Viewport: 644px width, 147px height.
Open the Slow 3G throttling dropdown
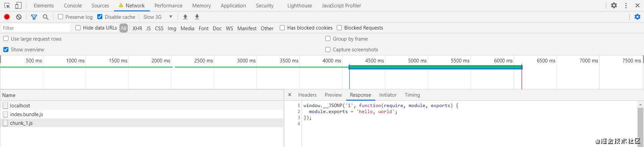point(158,17)
